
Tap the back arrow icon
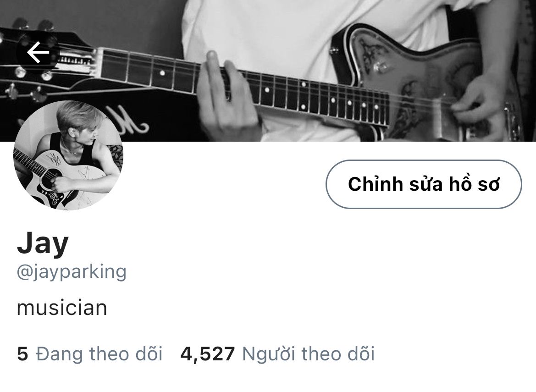(38, 53)
